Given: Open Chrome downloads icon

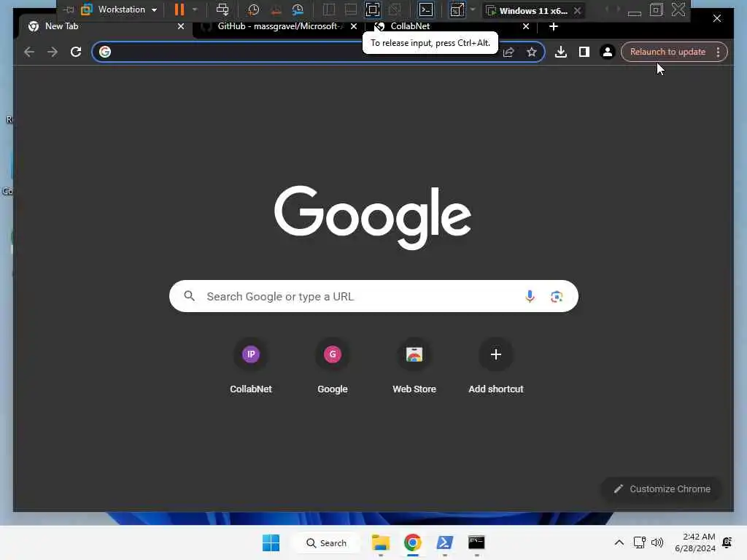Looking at the screenshot, I should click(561, 52).
